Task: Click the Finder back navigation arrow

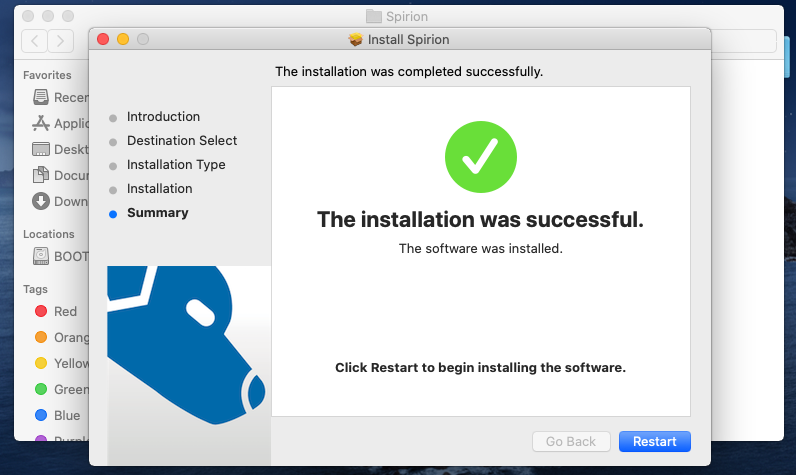Action: [x=35, y=41]
